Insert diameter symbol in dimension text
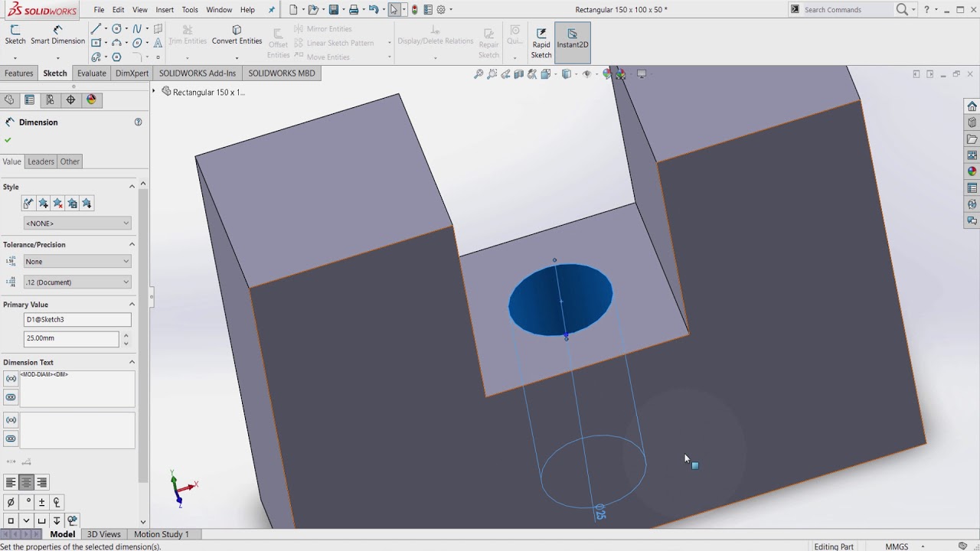This screenshot has height=551, width=980. coord(11,503)
